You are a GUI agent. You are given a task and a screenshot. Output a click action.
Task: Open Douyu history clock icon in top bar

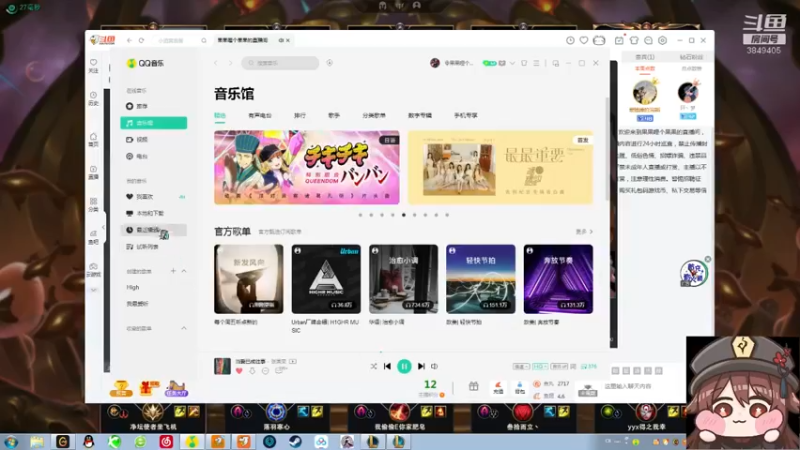click(570, 40)
